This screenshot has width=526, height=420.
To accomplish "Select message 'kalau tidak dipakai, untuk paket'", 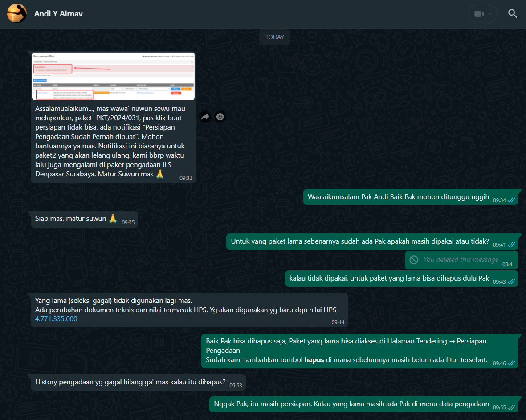I will coord(402,279).
